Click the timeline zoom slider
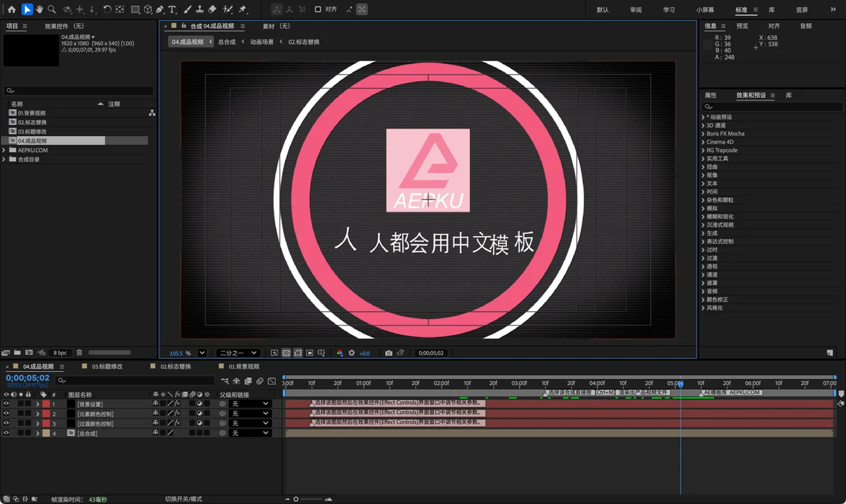Viewport: 846px width, 504px height. (307, 499)
